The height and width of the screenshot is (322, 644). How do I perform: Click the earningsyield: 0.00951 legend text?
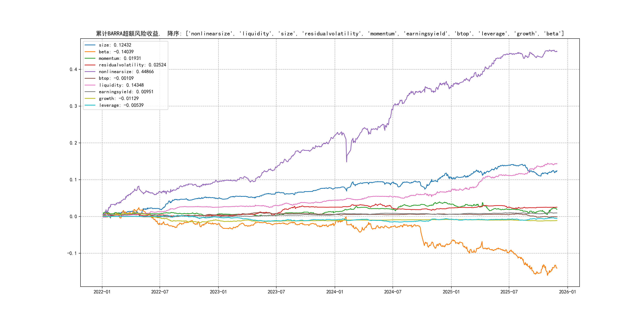(x=126, y=92)
